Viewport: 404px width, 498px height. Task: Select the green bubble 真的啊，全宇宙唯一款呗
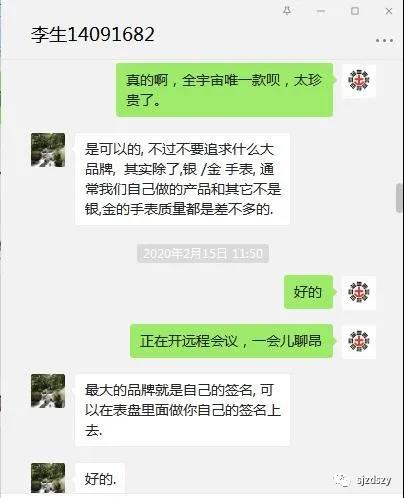coord(225,90)
